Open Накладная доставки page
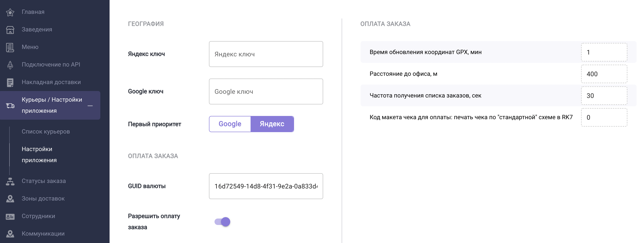Image resolution: width=644 pixels, height=243 pixels. (51, 82)
